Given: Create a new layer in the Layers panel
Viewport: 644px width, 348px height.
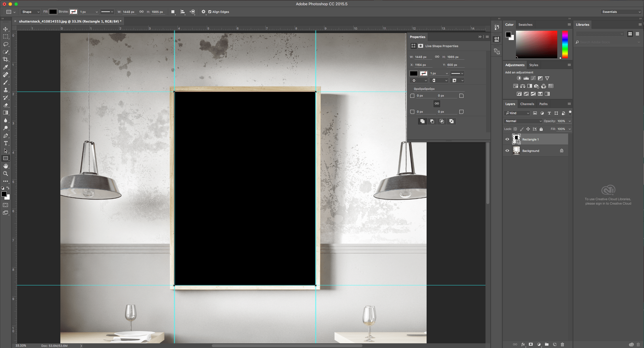Looking at the screenshot, I should click(x=554, y=344).
